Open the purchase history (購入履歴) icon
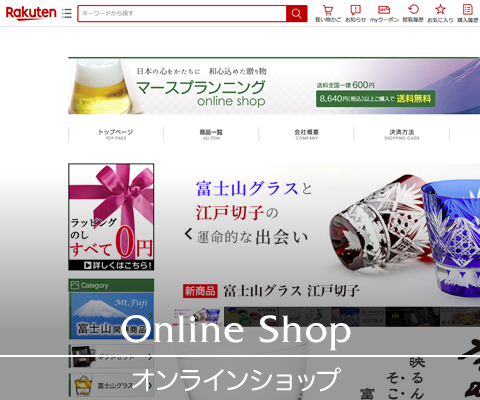Screen dimensions: 480x400 [x=468, y=13]
